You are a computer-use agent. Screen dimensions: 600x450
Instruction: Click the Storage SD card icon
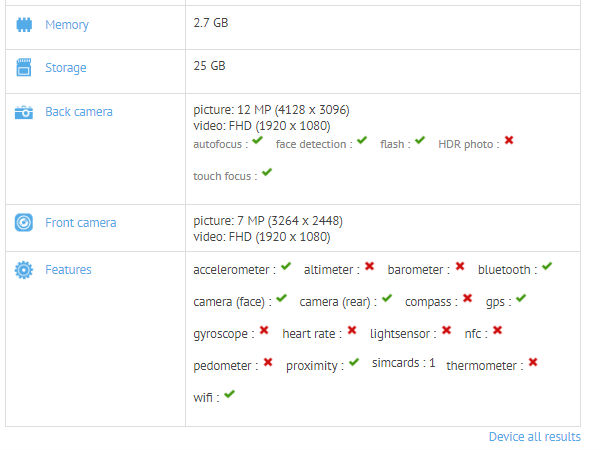(24, 67)
